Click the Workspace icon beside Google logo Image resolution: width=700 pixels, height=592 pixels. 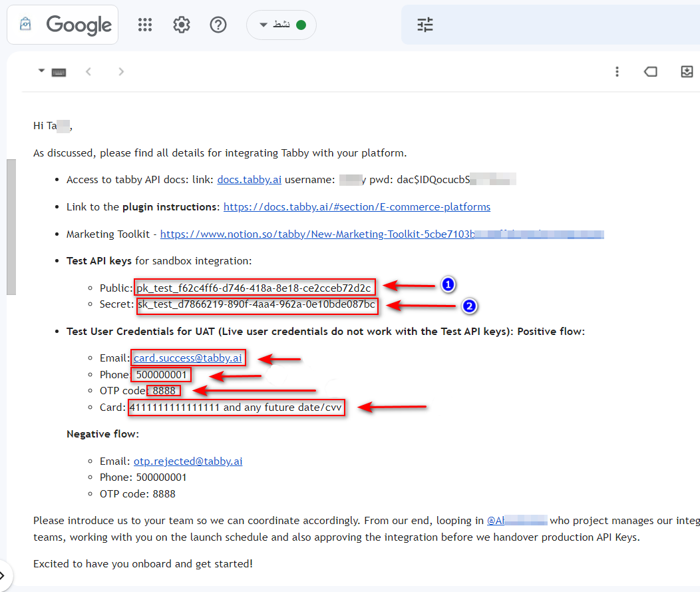pos(25,24)
